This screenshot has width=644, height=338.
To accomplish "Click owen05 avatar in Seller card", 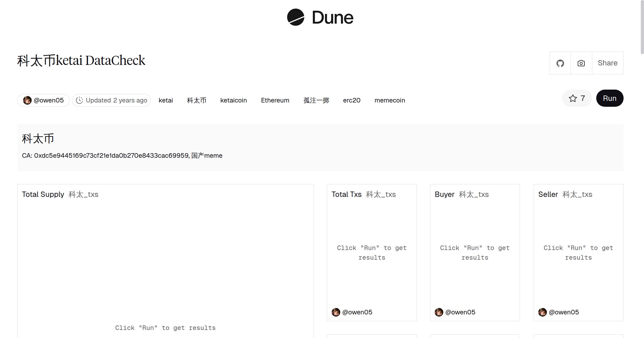I will coord(542,312).
